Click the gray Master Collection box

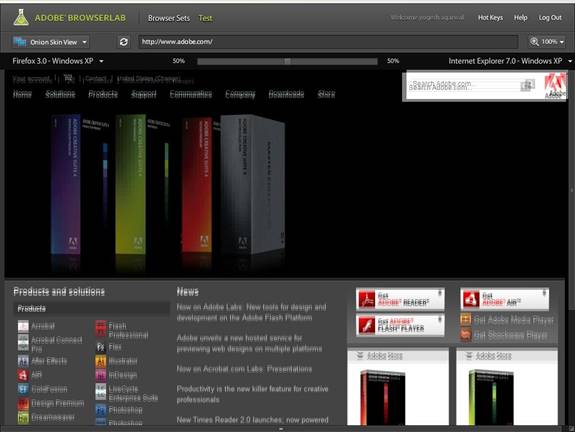(252, 184)
